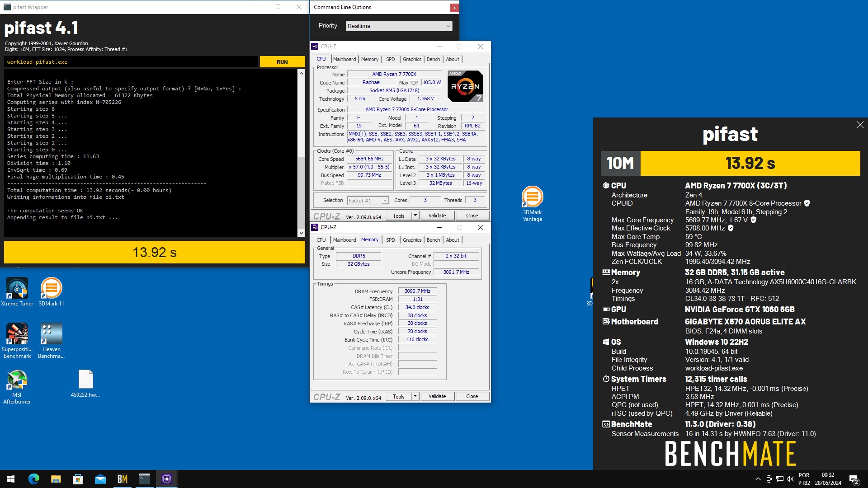Click the Core Speed 5684.65 MHz value
This screenshot has height=488, width=868.
(x=369, y=159)
